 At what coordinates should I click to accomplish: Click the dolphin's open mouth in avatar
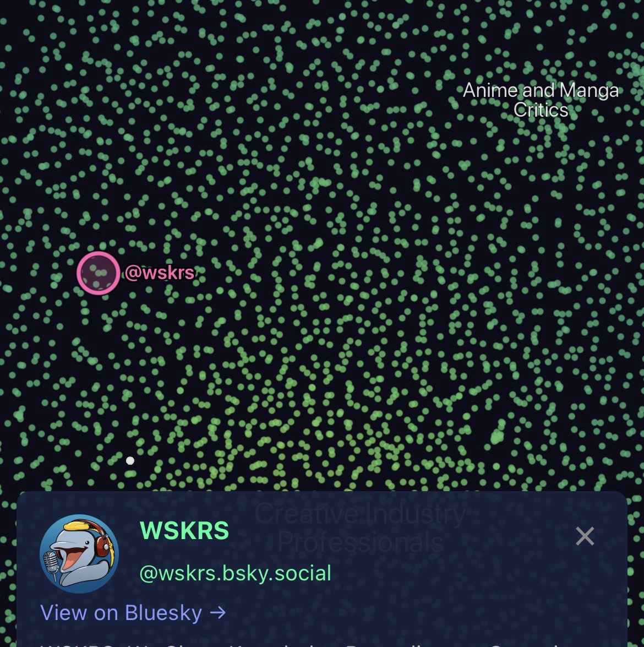tap(72, 558)
